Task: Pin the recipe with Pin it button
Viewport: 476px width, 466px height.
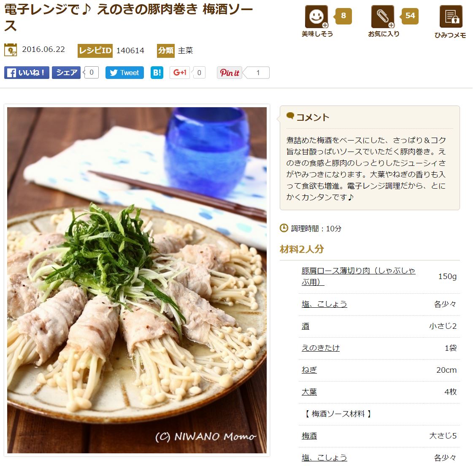Action: click(x=230, y=73)
